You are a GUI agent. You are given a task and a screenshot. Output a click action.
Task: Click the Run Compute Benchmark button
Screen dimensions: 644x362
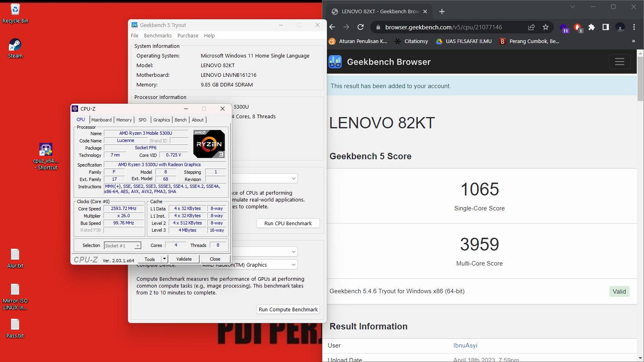pos(288,309)
